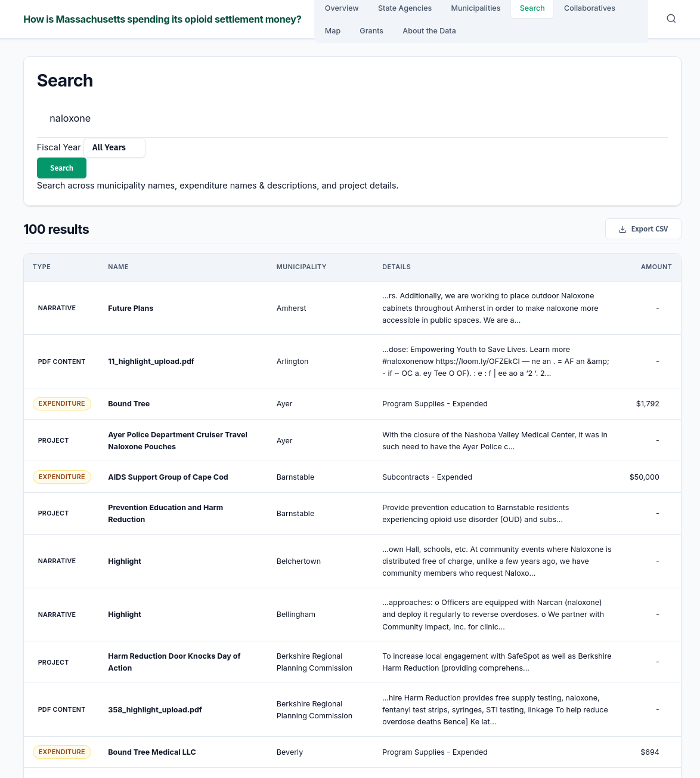This screenshot has height=778, width=700.
Task: View 'Harm Reduction Door Knocks Day of Action'
Action: (x=174, y=662)
